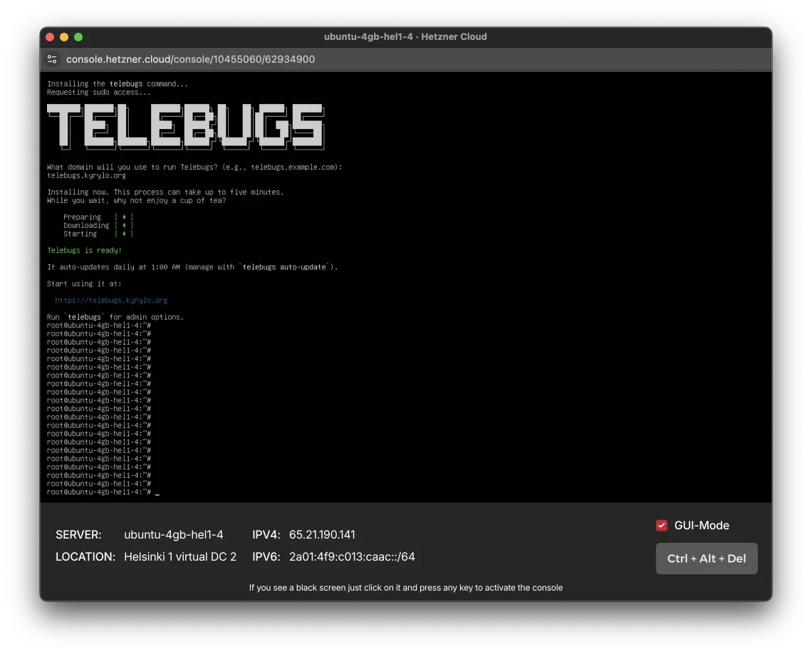Click the Preparing step spinner icon

click(123, 217)
